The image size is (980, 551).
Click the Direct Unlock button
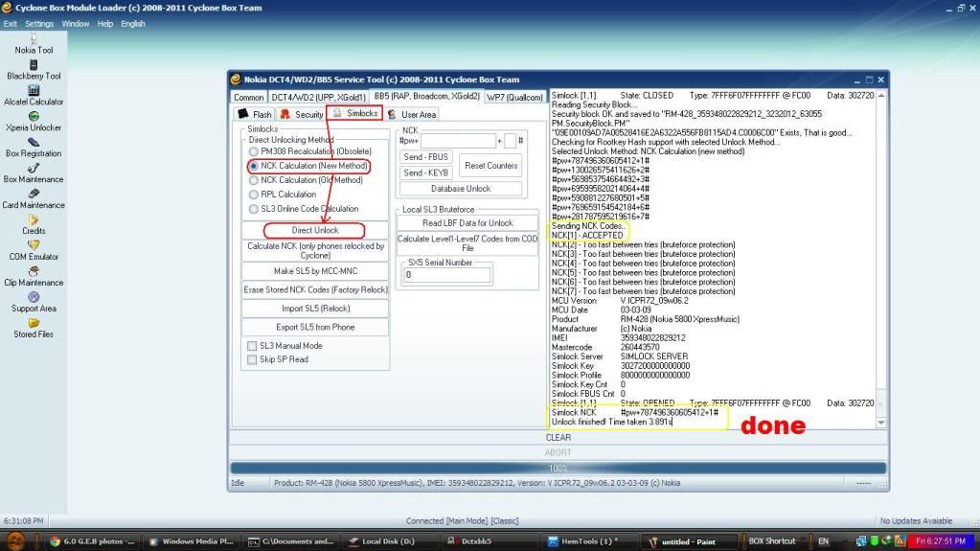[315, 230]
